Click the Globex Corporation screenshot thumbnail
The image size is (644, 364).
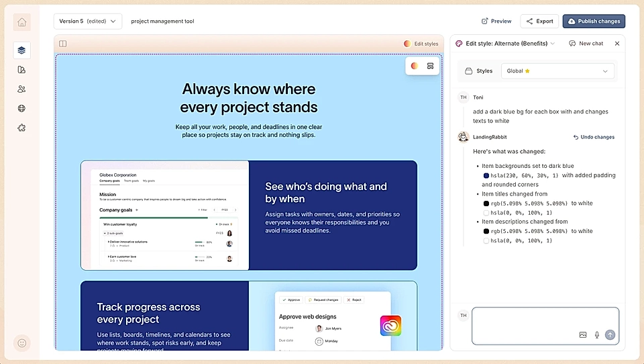[x=165, y=216]
